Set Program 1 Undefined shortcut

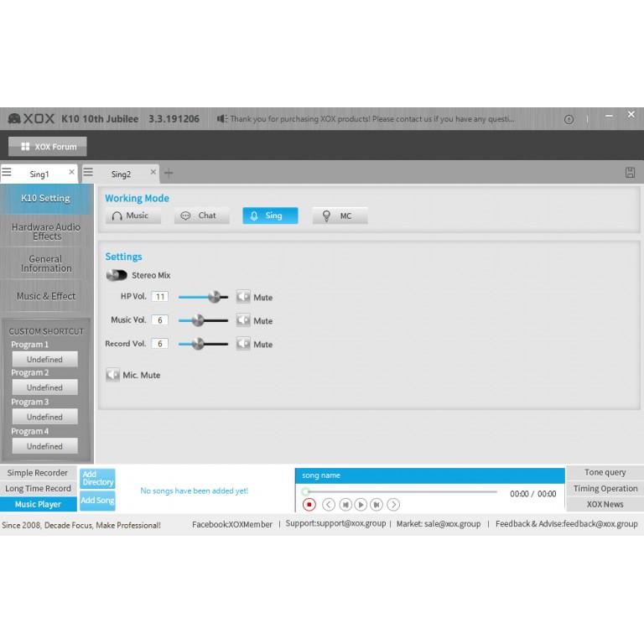[x=44, y=360]
